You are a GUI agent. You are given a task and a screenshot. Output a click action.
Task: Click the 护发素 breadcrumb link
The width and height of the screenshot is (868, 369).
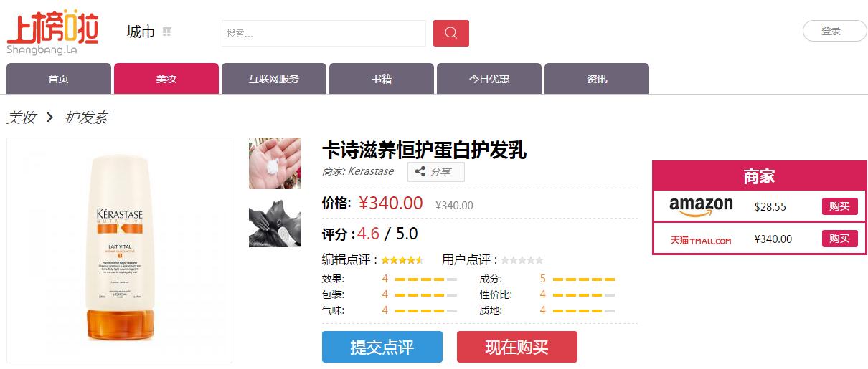pos(87,118)
